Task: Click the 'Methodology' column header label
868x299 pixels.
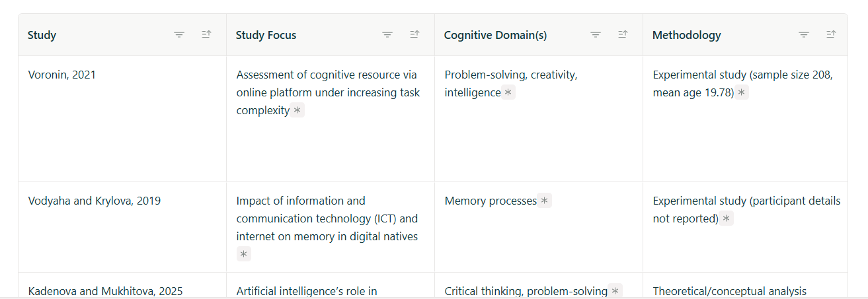Action: [x=686, y=35]
